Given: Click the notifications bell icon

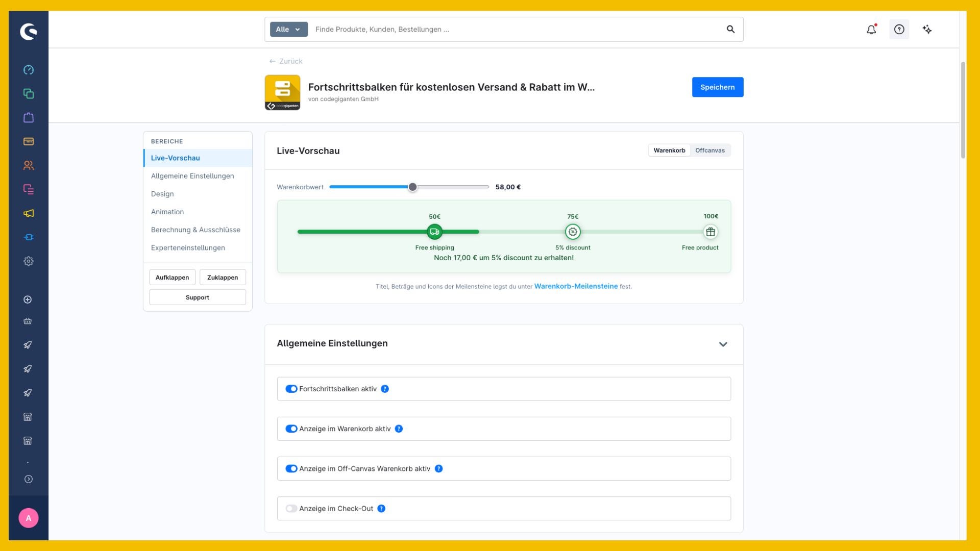Looking at the screenshot, I should (871, 29).
